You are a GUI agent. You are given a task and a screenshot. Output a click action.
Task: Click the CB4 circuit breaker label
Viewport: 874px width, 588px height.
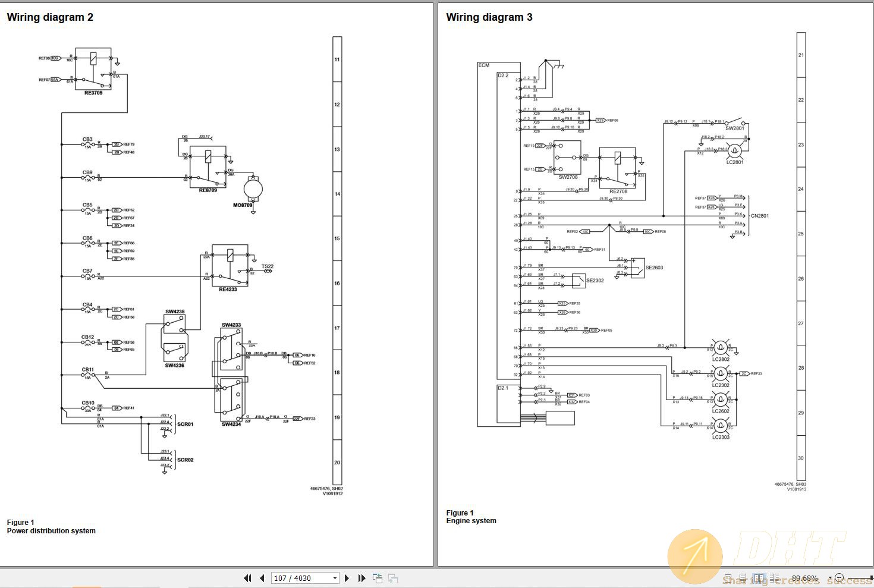coord(87,305)
